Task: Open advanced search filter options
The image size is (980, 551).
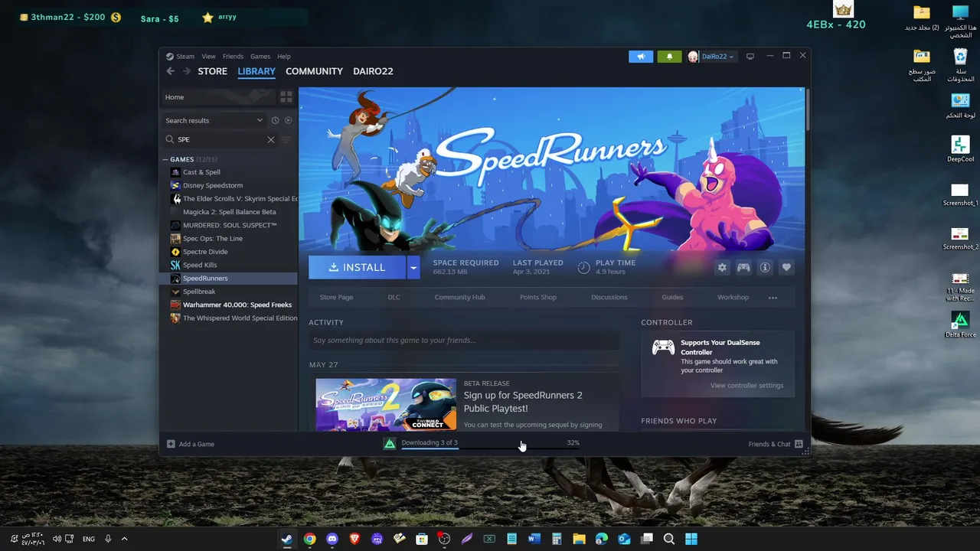Action: pos(286,140)
